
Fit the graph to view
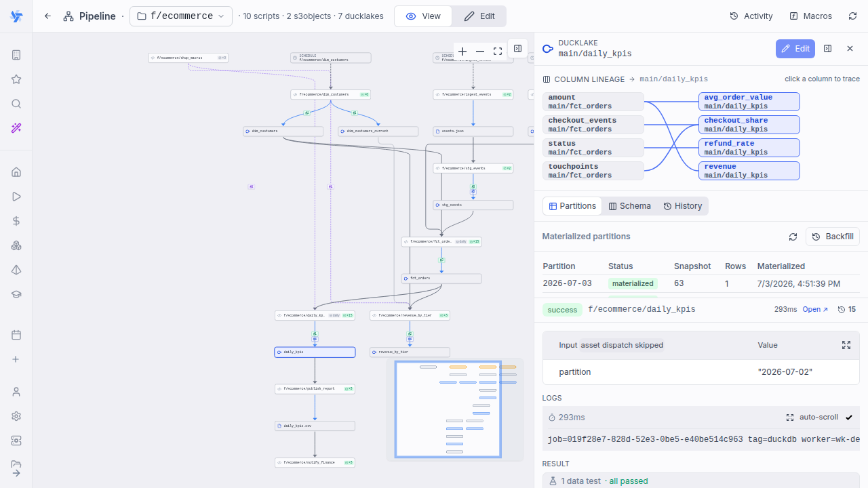point(498,52)
